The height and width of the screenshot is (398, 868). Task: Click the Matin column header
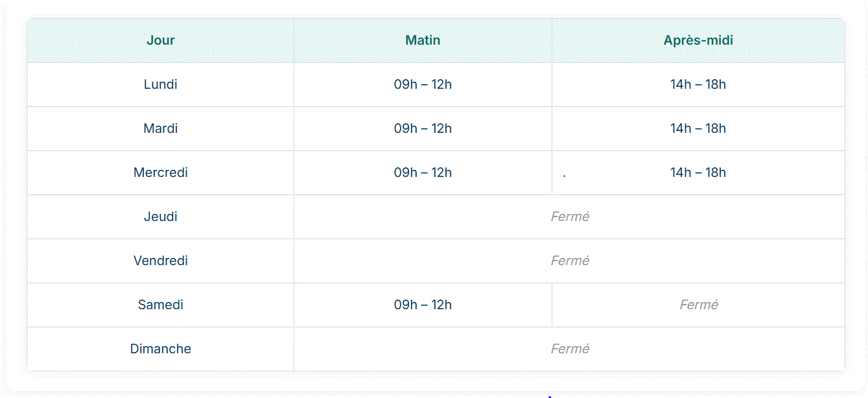pos(423,40)
